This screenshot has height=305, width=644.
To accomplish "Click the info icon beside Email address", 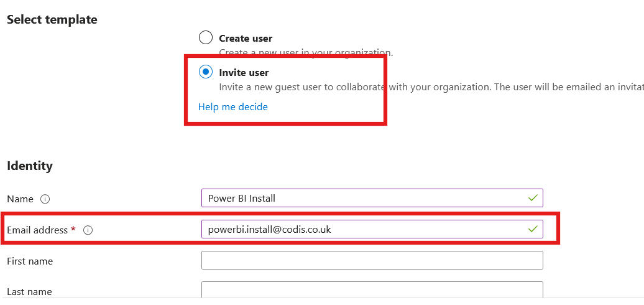I will (x=88, y=230).
